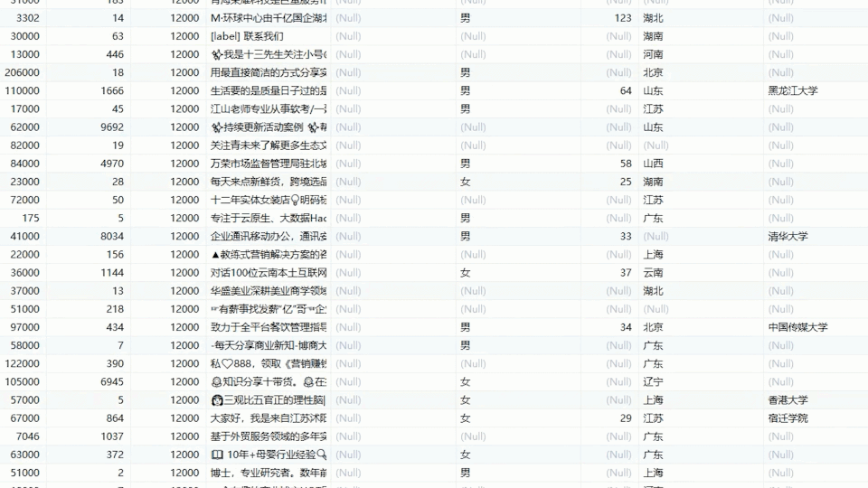
Task: Click the 72000 cell
Action: [x=25, y=200]
